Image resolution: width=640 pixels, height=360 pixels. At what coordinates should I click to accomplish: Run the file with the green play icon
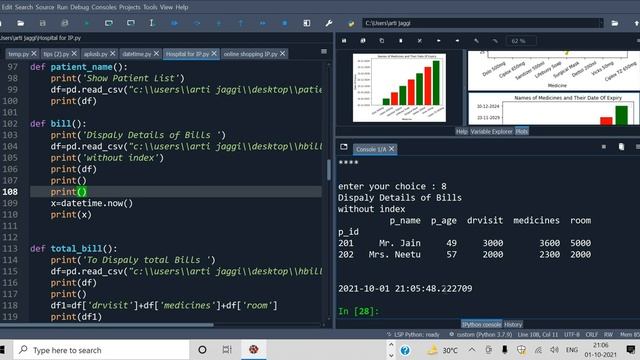(x=87, y=23)
